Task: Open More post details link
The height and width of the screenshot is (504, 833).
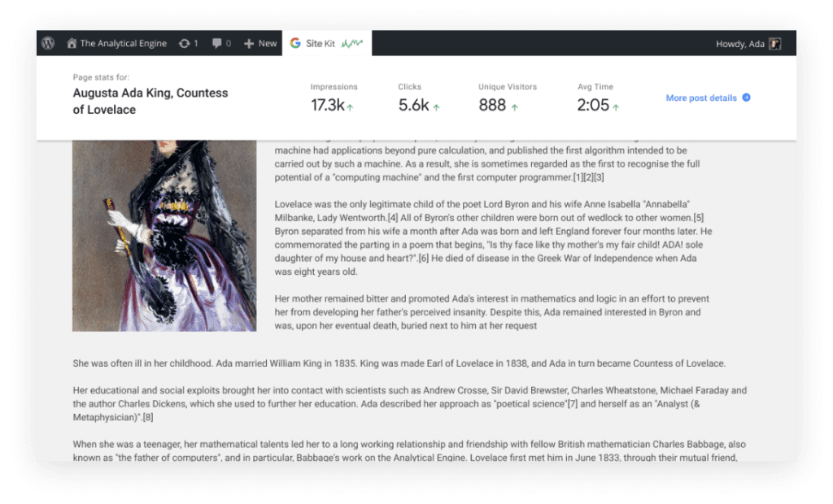Action: (x=701, y=98)
